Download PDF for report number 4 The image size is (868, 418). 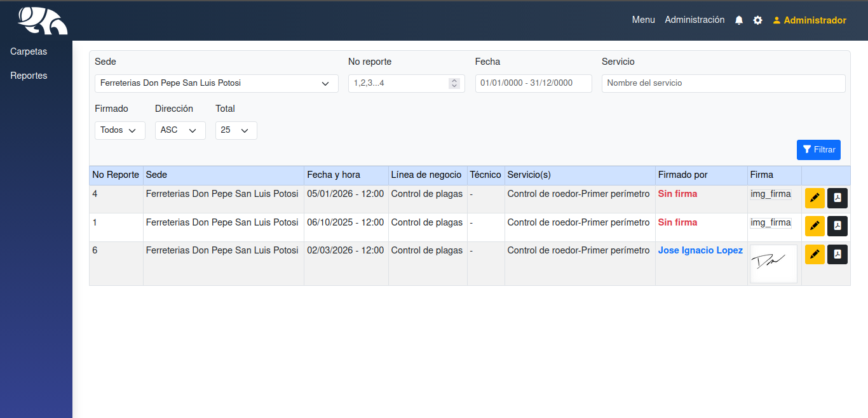(x=837, y=198)
